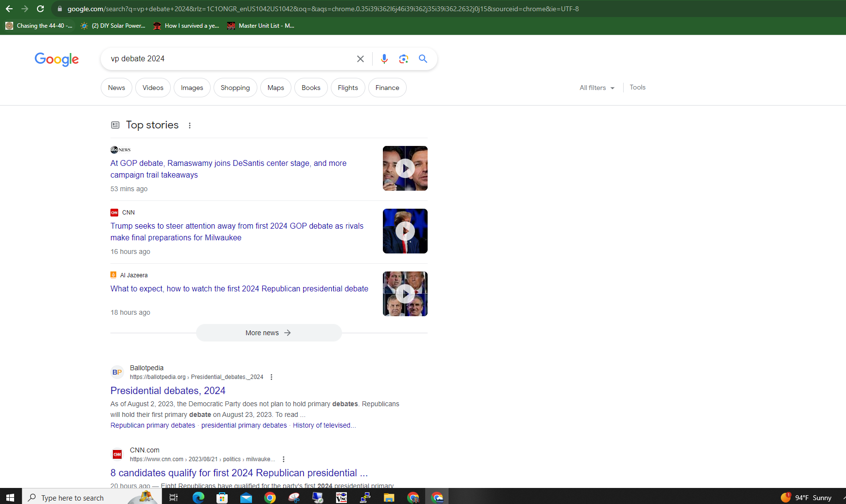The image size is (846, 504).
Task: Go back with the browser back arrow
Action: pyautogui.click(x=9, y=9)
